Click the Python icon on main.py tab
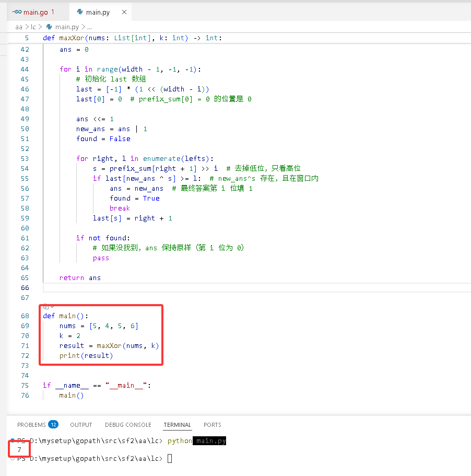The height and width of the screenshot is (476, 471). 80,12
